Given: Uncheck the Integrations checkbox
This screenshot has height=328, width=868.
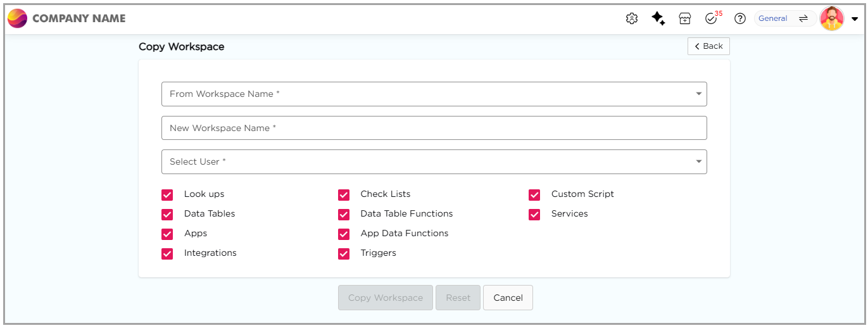Looking at the screenshot, I should (x=167, y=253).
